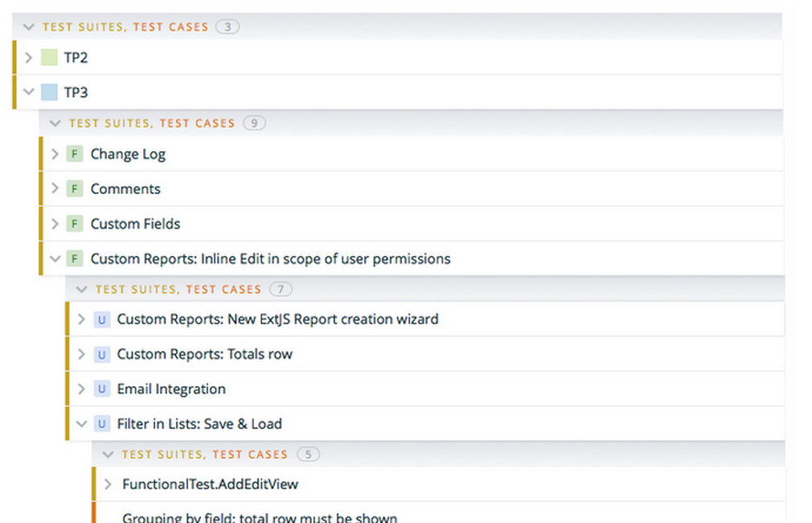
Task: Click the U icon next to Custom Reports: Totals row
Action: (101, 354)
